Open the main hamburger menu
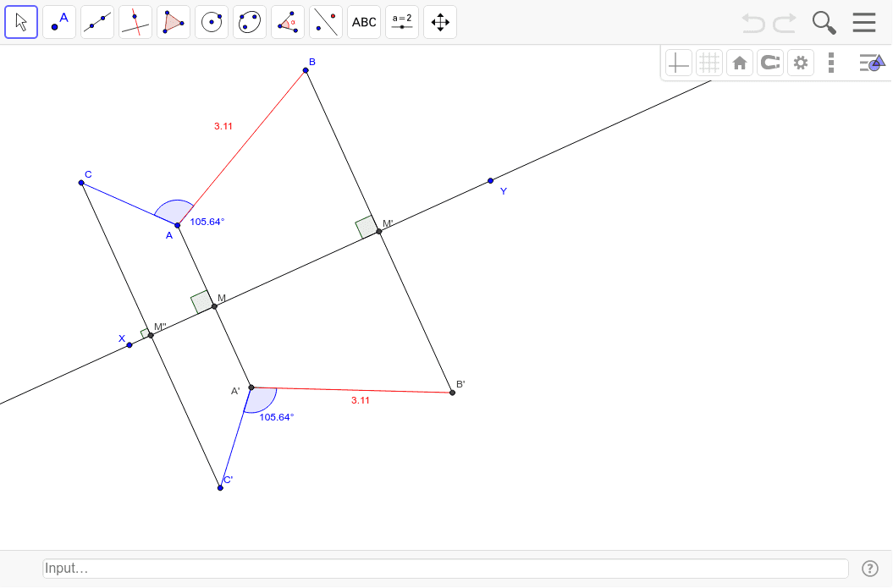Viewport: 893px width, 588px height. (x=864, y=22)
